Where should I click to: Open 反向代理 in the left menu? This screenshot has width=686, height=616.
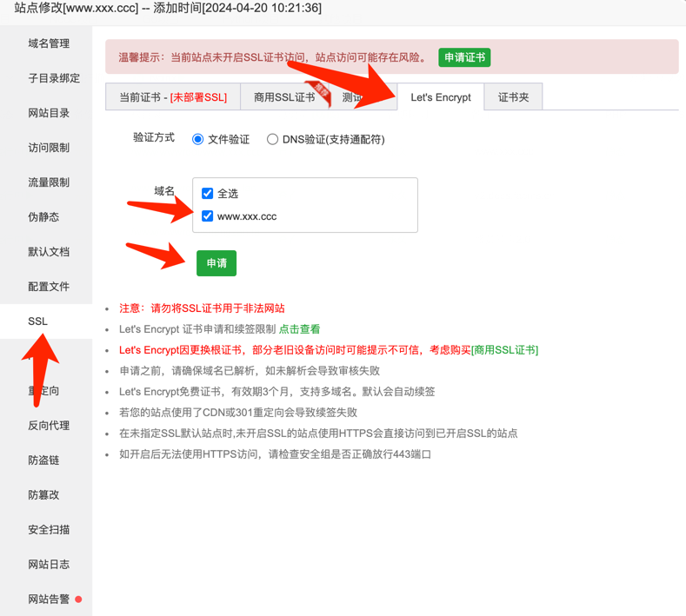[49, 426]
